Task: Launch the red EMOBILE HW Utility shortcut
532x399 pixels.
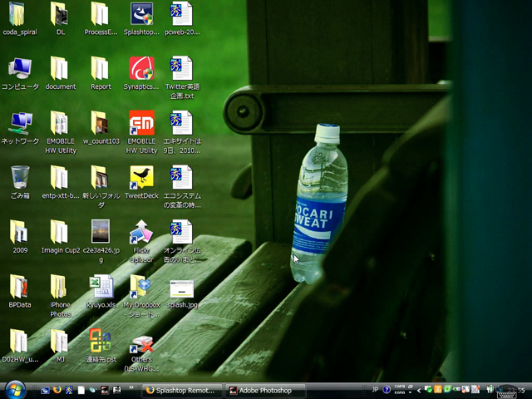Action: coord(141,123)
